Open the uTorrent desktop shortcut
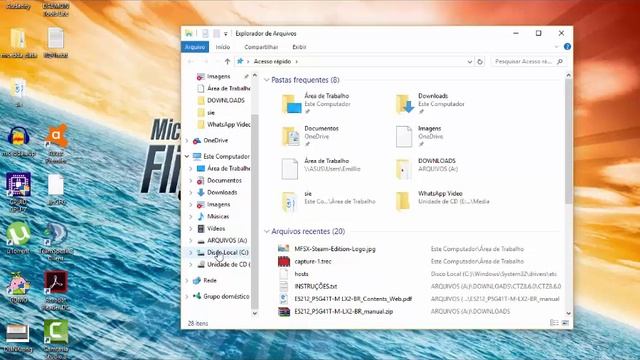This screenshot has width=640, height=360. pyautogui.click(x=18, y=238)
